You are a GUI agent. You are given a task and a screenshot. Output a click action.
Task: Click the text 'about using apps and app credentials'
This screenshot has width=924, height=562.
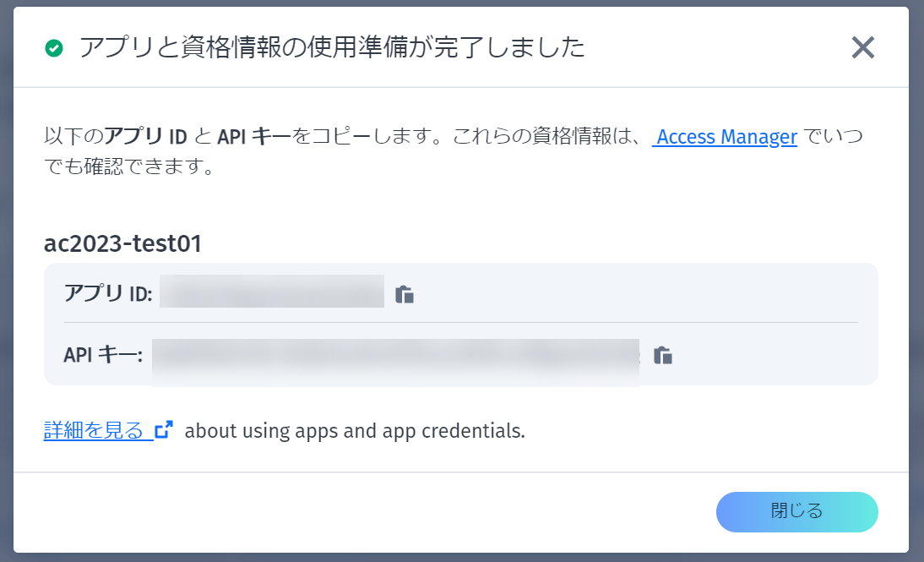pyautogui.click(x=355, y=431)
